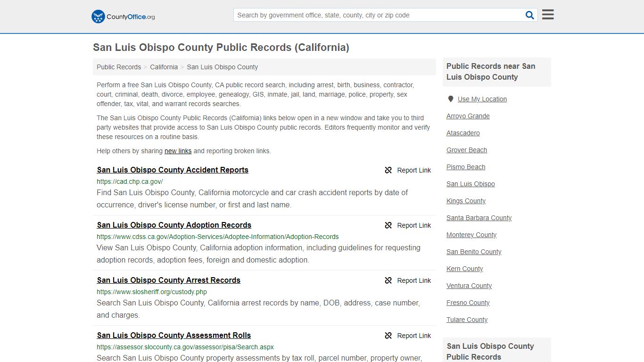Open the CountyOffice.org logo home link

(123, 16)
